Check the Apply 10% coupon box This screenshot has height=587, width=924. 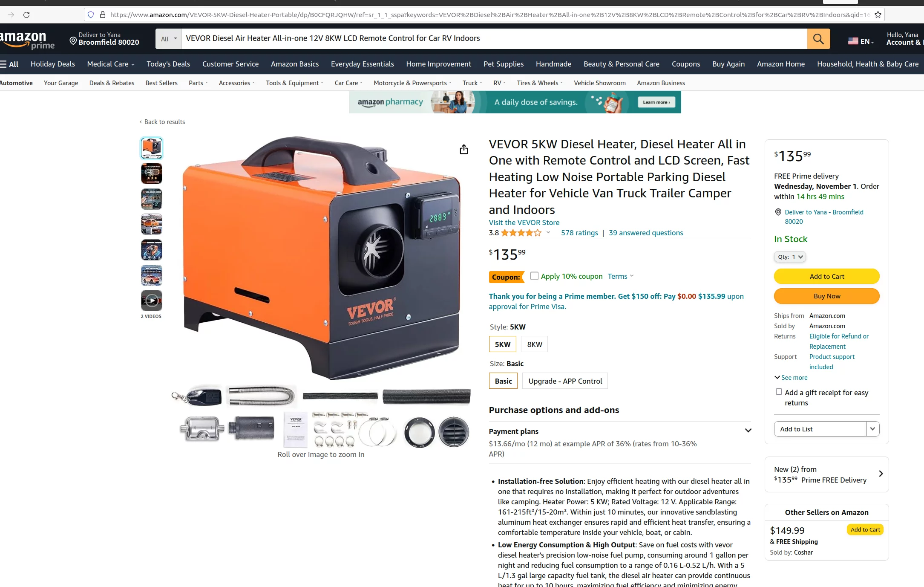coord(534,276)
